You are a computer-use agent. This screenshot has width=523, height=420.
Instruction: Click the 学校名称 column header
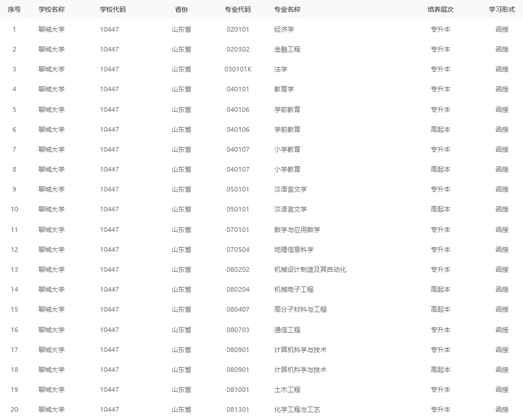pyautogui.click(x=52, y=9)
